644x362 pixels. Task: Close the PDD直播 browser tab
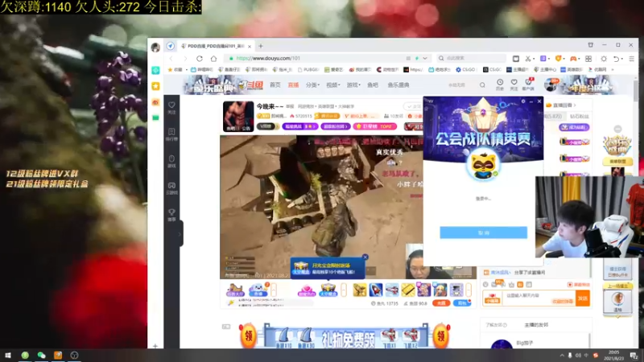point(250,47)
